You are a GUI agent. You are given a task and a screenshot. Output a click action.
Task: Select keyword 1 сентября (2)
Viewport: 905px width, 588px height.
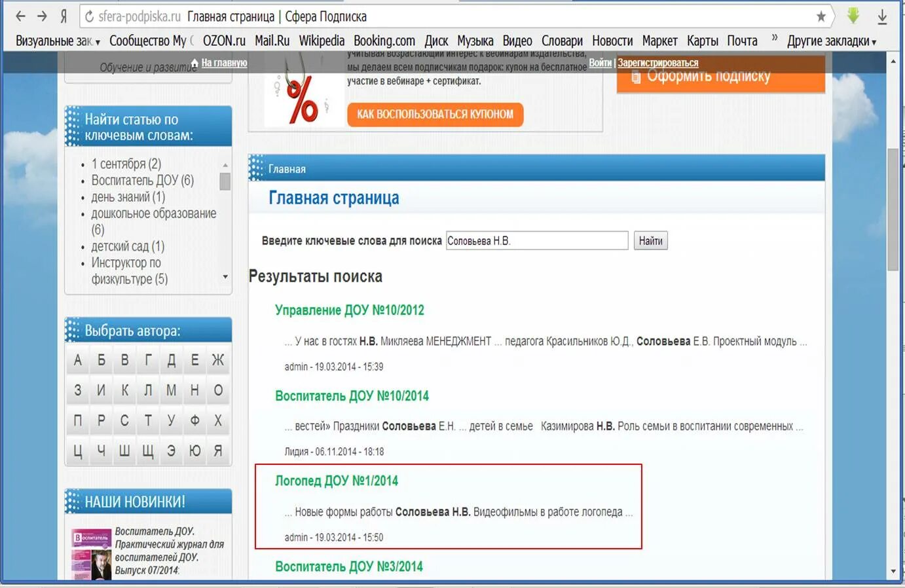pyautogui.click(x=126, y=164)
